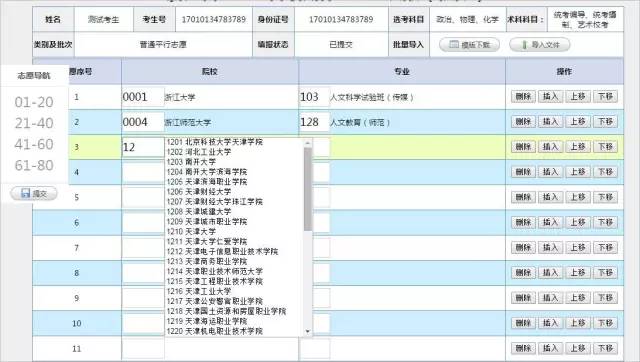The width and height of the screenshot is (640, 362).
Task: Delete row 4 entry
Action: coord(523,172)
